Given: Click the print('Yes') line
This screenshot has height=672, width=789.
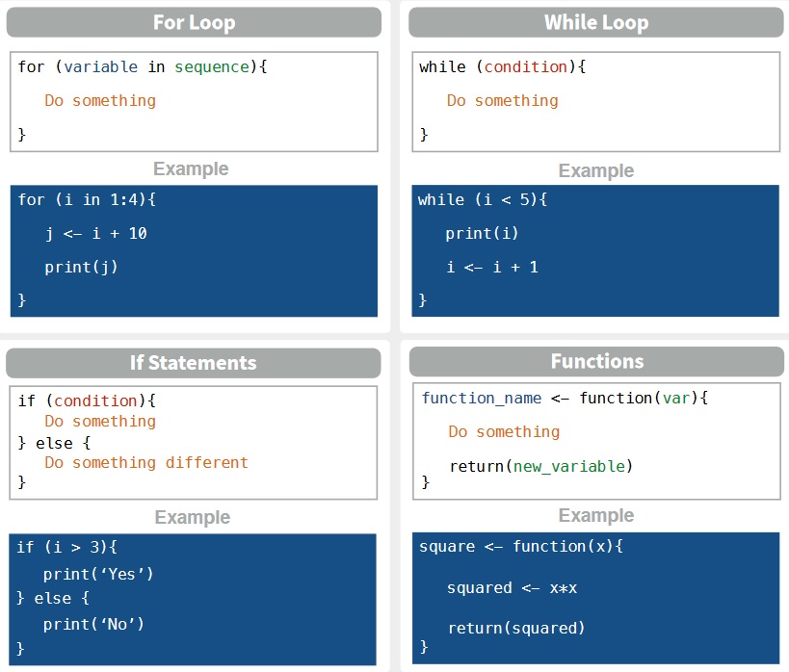Looking at the screenshot, I should pyautogui.click(x=98, y=575).
